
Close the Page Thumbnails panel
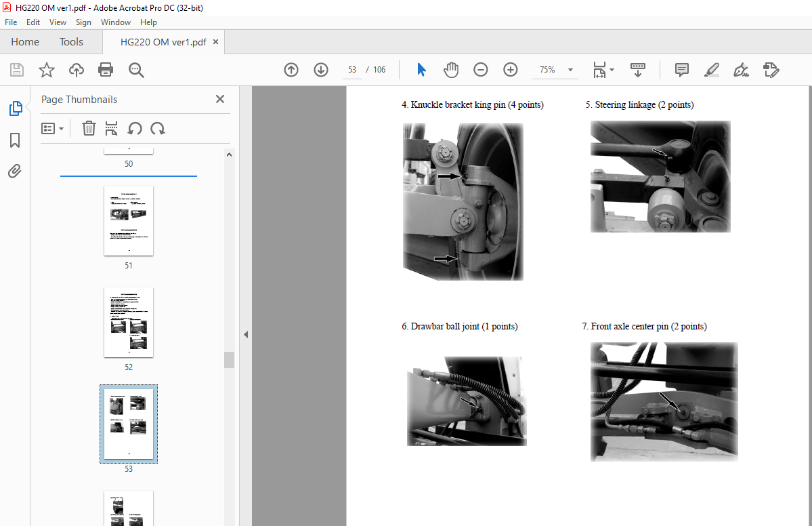220,99
